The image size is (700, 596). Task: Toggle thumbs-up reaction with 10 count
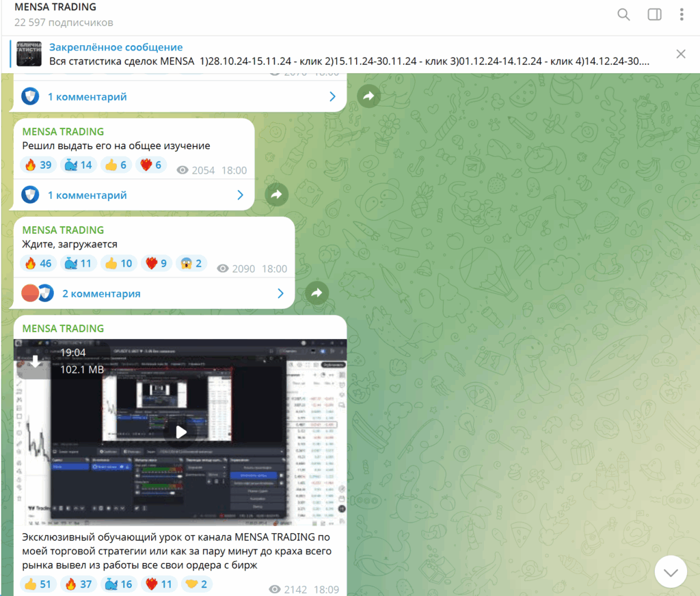119,263
